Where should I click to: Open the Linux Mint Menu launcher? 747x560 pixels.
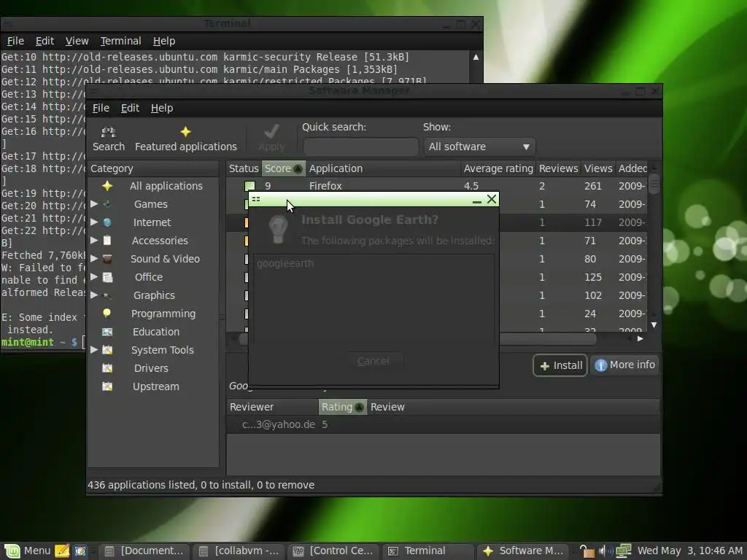[27, 551]
